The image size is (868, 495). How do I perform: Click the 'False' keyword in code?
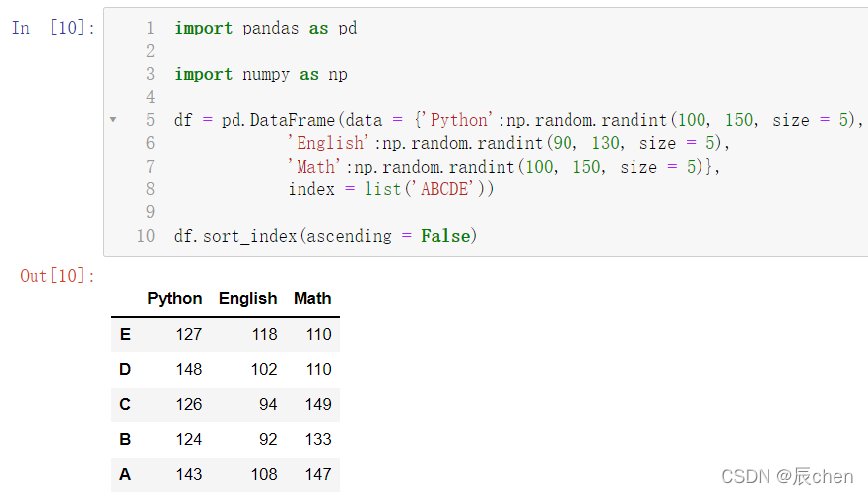tap(445, 236)
